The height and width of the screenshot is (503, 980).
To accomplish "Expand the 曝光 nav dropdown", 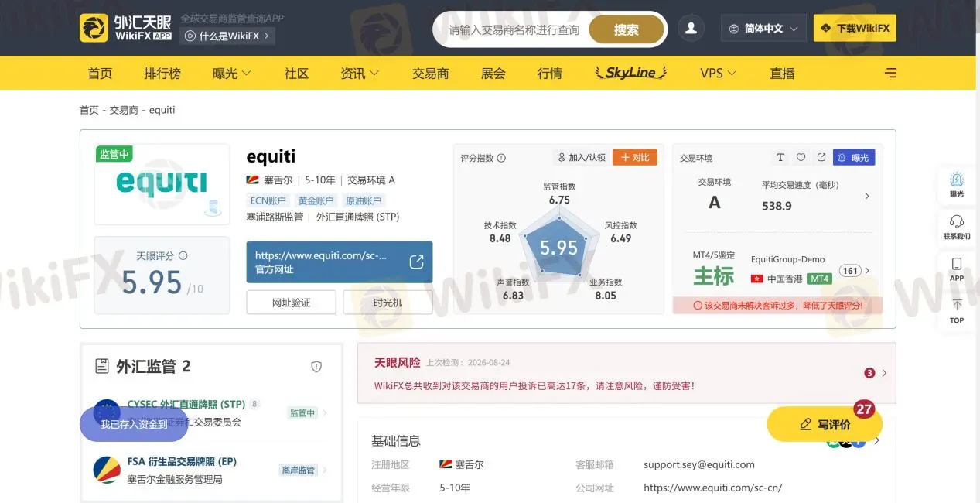I will (x=232, y=73).
